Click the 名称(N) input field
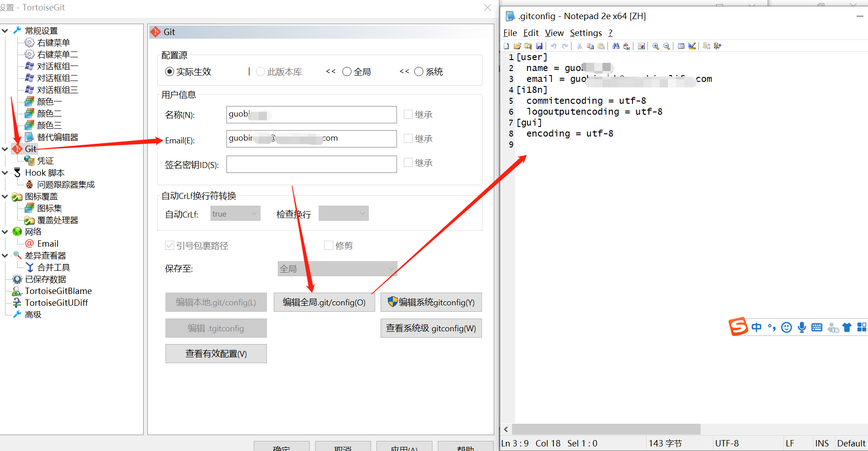Image resolution: width=868 pixels, height=451 pixels. click(311, 115)
